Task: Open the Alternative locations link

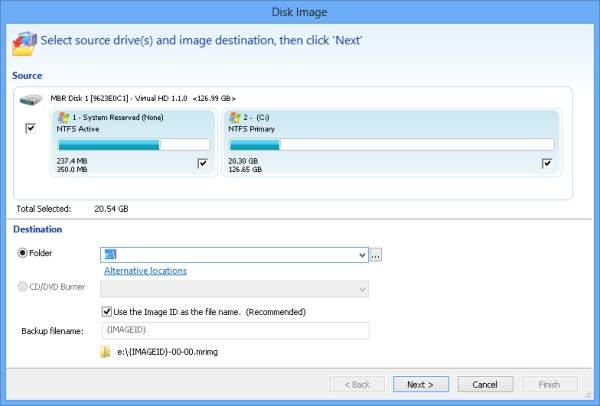Action: click(x=145, y=271)
